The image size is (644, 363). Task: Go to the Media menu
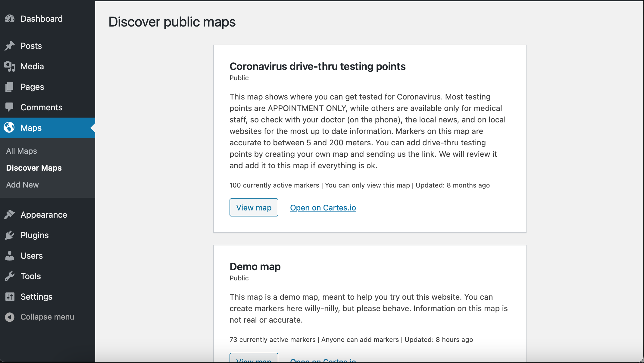(x=32, y=66)
